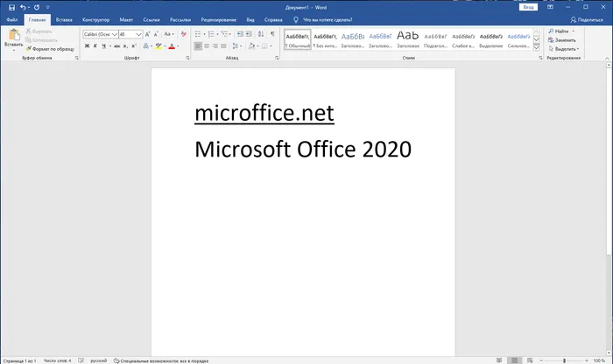Toggle bold Ж formatting
The image size is (613, 364).
pyautogui.click(x=87, y=46)
